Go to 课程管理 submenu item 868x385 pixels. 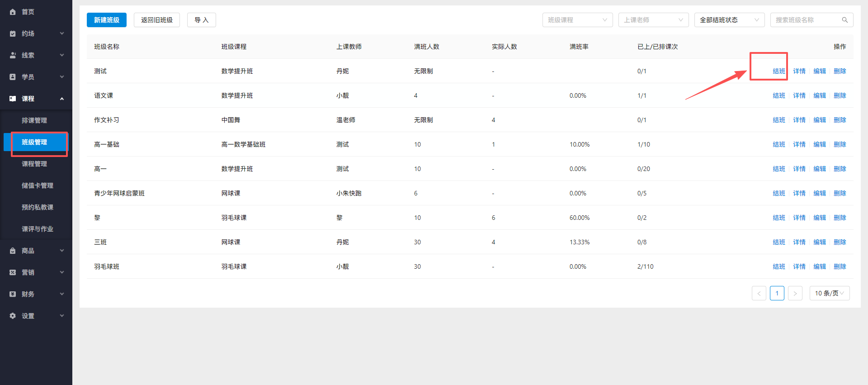(x=34, y=164)
